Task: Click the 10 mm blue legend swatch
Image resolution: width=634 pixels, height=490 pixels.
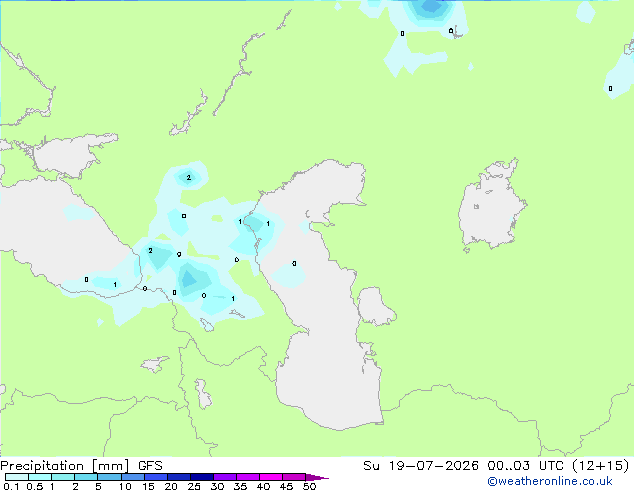Action: (x=133, y=477)
